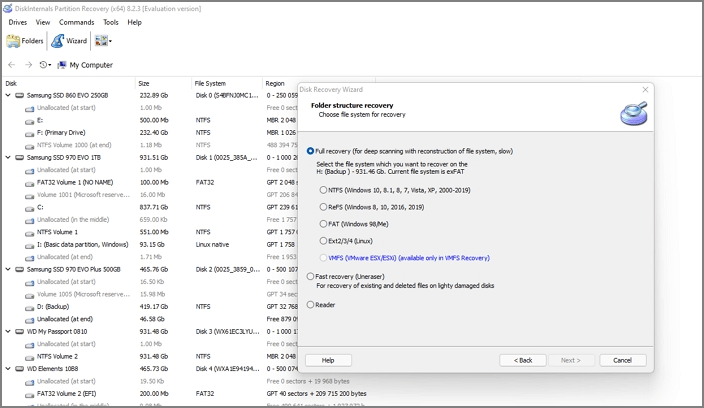
Task: Click the File System column header
Action: [x=210, y=83]
